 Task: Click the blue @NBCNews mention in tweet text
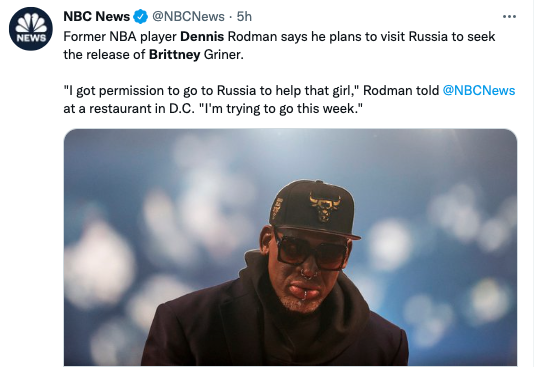(479, 91)
